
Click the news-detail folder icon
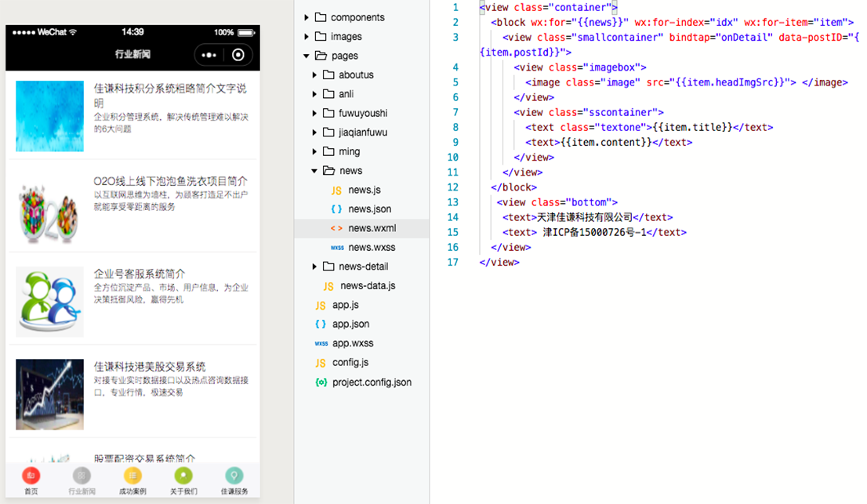click(x=328, y=267)
